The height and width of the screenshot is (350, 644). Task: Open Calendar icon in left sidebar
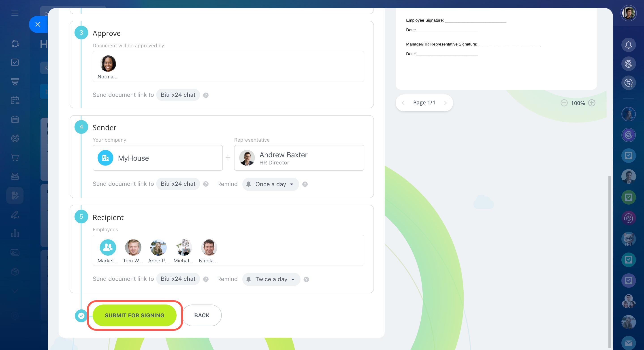[15, 100]
